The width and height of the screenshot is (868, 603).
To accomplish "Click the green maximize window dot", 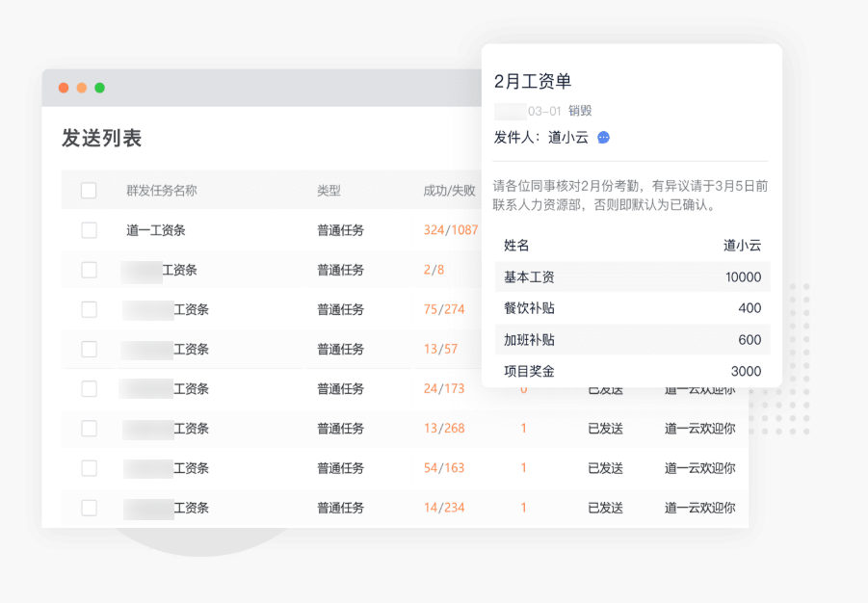I will click(x=99, y=88).
